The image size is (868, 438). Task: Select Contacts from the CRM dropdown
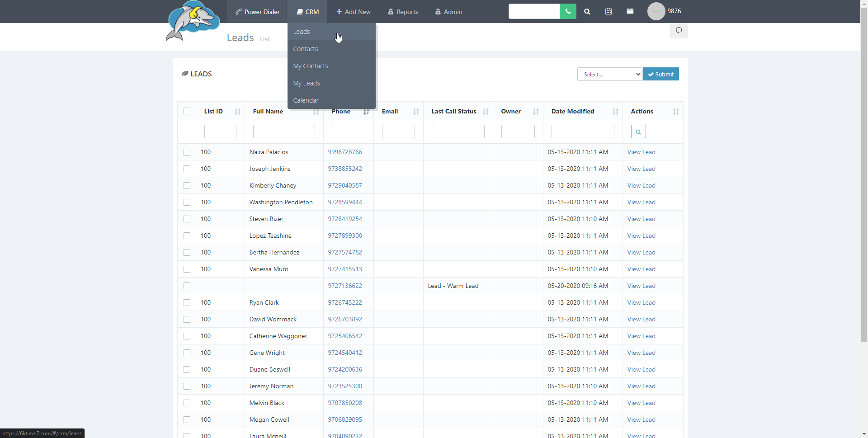tap(331, 49)
